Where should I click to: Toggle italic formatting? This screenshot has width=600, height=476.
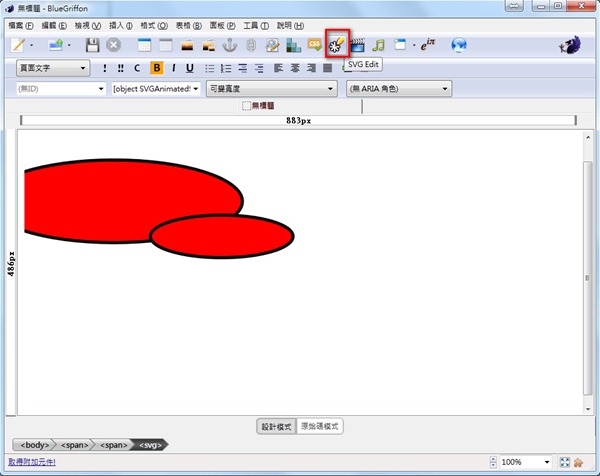[173, 68]
